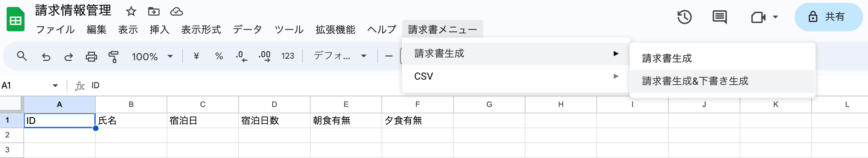Select the paint format roller icon

pyautogui.click(x=113, y=56)
